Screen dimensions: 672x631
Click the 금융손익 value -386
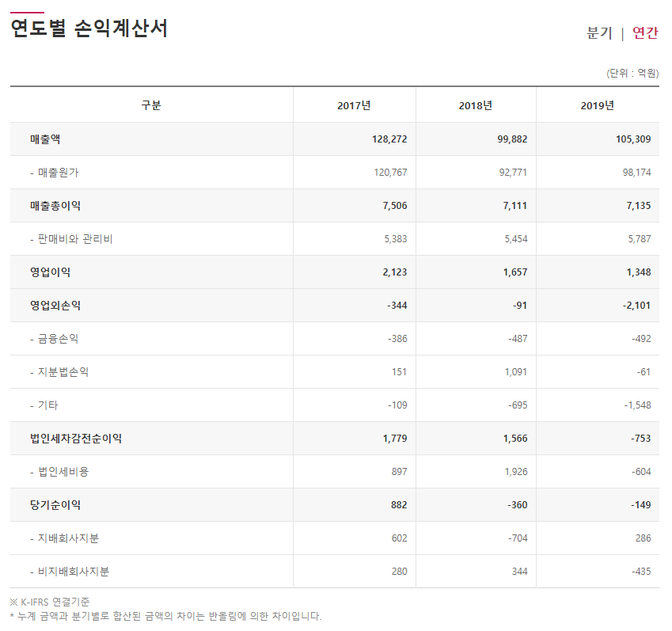(397, 339)
